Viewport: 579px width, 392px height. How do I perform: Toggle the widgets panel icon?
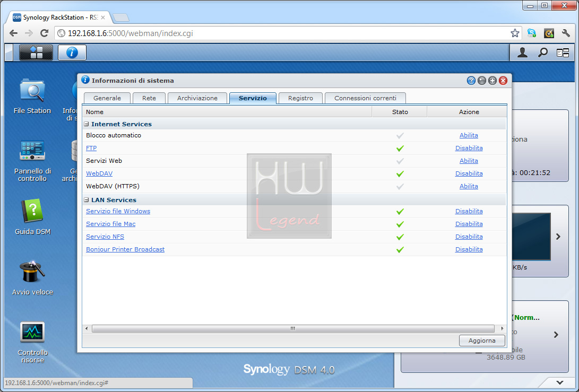[563, 53]
